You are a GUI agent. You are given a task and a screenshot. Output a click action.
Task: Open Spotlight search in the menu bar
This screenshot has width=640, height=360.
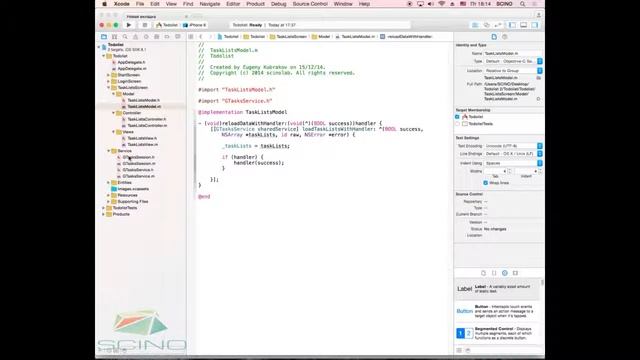(x=522, y=4)
